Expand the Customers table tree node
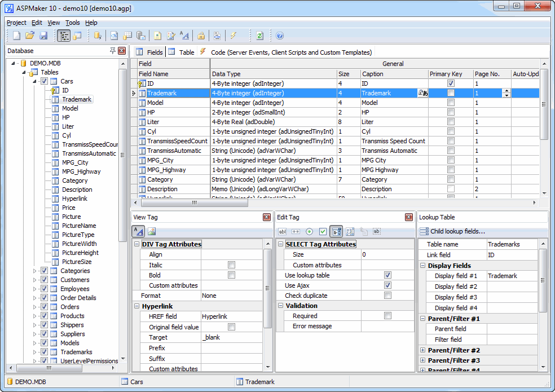This screenshot has height=392, width=555. point(35,280)
